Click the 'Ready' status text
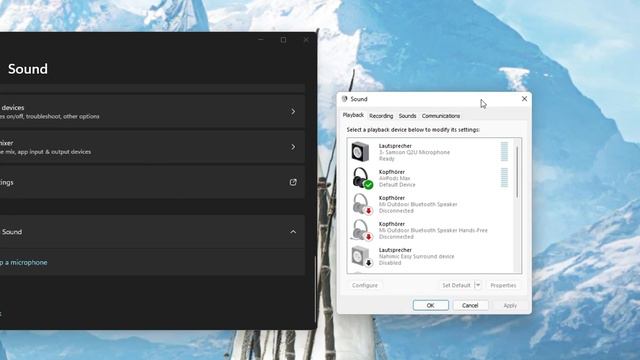 click(x=387, y=159)
